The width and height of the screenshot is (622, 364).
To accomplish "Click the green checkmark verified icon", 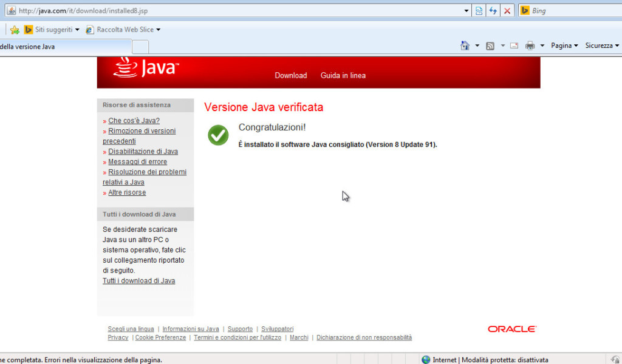I will [x=218, y=135].
